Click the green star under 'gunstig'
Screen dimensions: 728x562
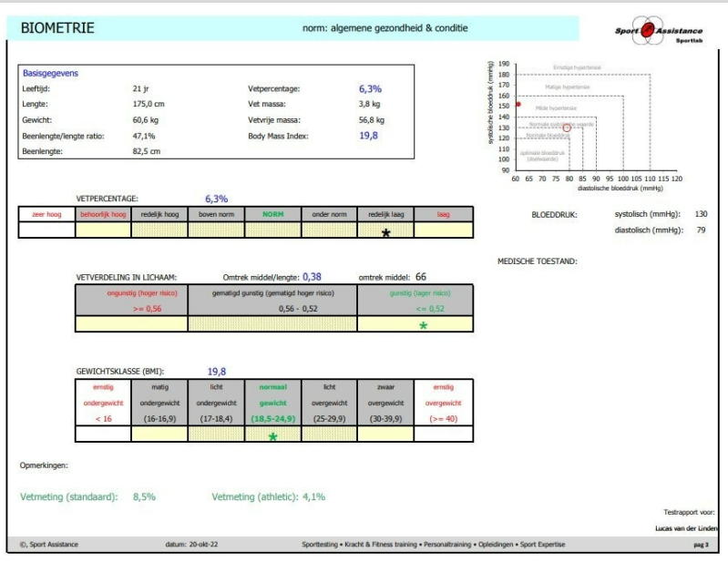[423, 325]
